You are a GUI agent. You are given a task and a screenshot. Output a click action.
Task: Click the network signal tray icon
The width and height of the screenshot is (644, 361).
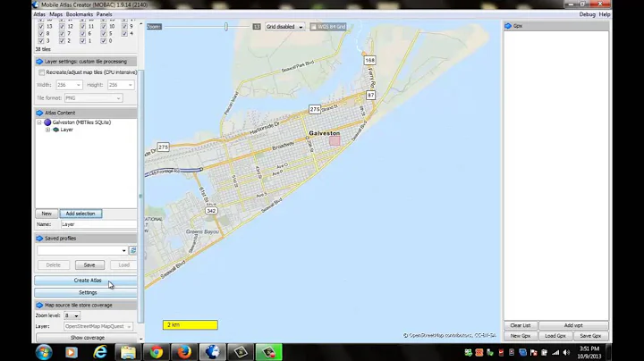point(555,352)
